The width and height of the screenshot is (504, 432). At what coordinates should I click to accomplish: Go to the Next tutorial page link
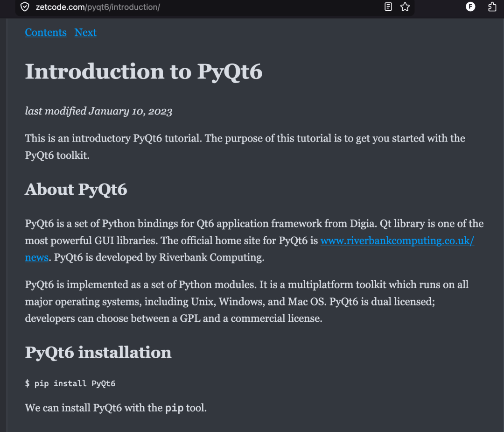click(85, 33)
